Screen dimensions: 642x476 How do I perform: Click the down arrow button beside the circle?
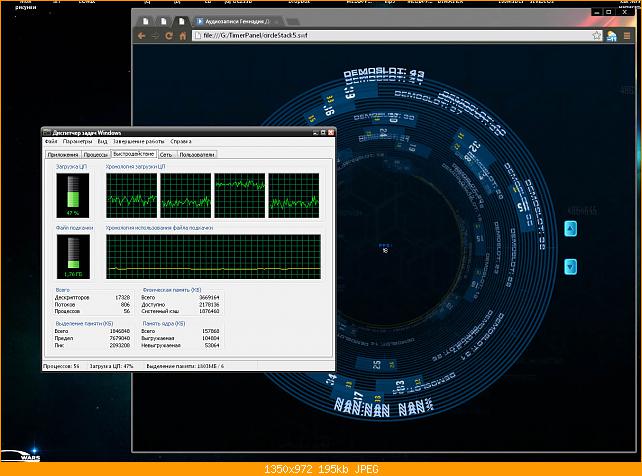(x=570, y=266)
